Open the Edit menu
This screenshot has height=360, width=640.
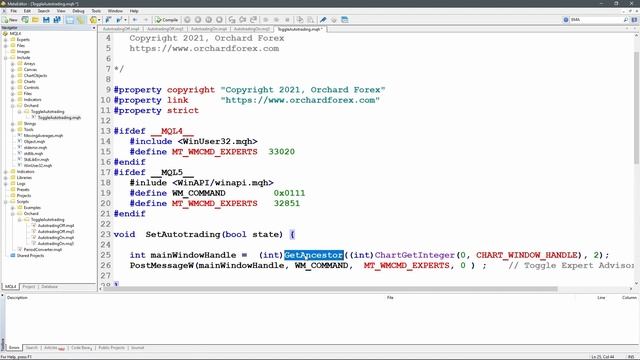tap(27, 11)
